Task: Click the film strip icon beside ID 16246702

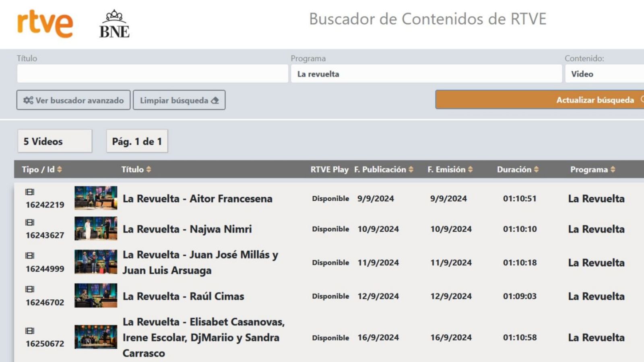Action: pyautogui.click(x=29, y=288)
